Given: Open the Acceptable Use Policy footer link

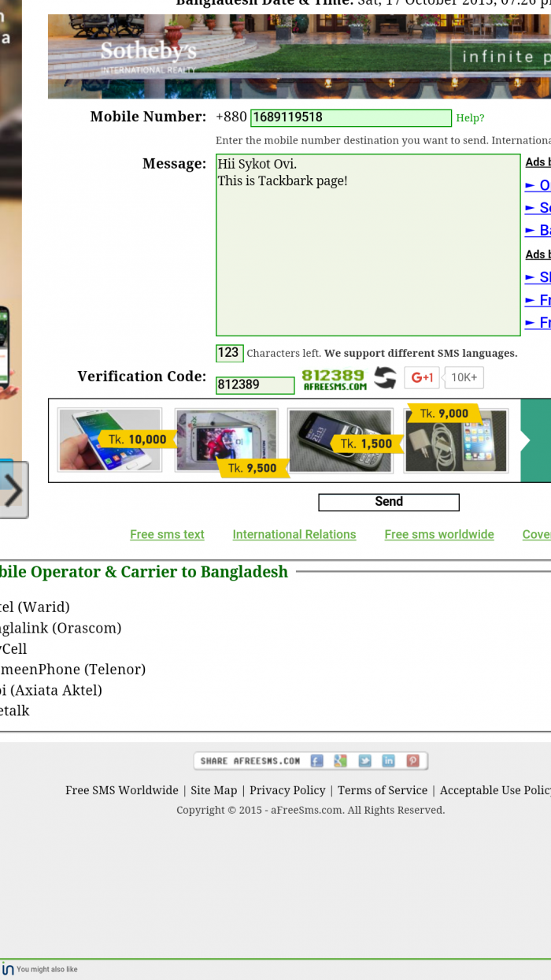Looking at the screenshot, I should click(495, 790).
